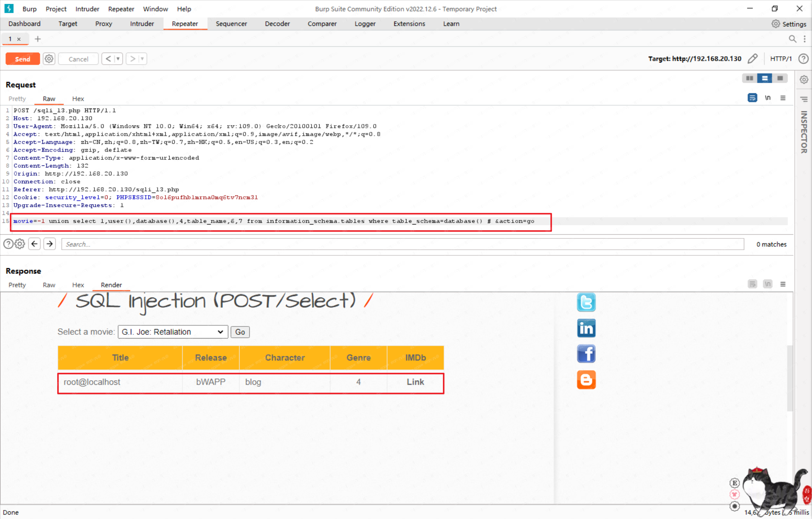Open the Project menu
This screenshot has height=519, width=812.
[56, 9]
